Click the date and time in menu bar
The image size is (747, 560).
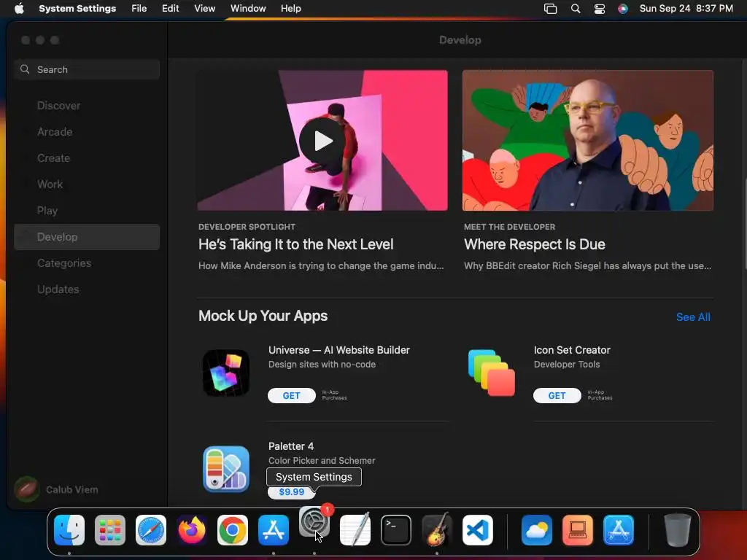tap(686, 9)
